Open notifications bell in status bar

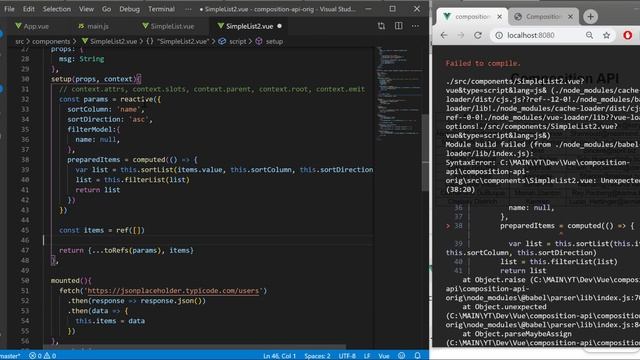click(x=417, y=356)
